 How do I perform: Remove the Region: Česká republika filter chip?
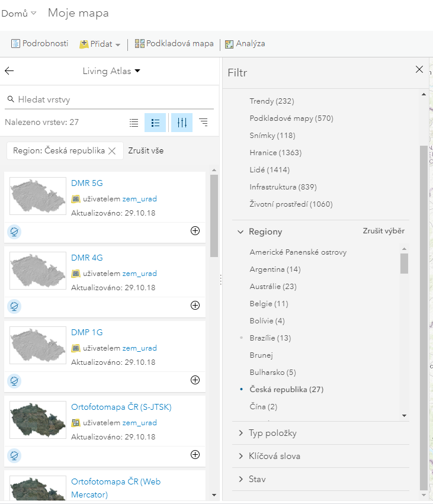112,151
